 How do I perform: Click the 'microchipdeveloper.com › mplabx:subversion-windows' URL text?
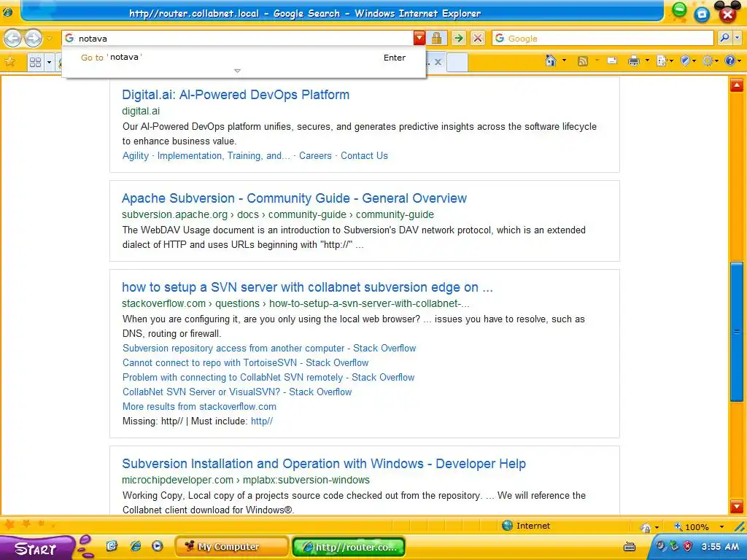tap(246, 480)
